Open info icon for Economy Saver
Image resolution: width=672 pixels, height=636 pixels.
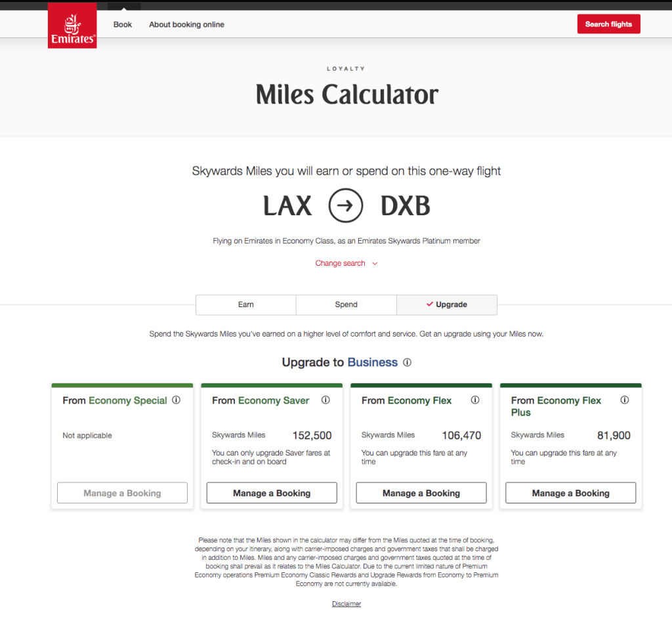[x=325, y=400]
